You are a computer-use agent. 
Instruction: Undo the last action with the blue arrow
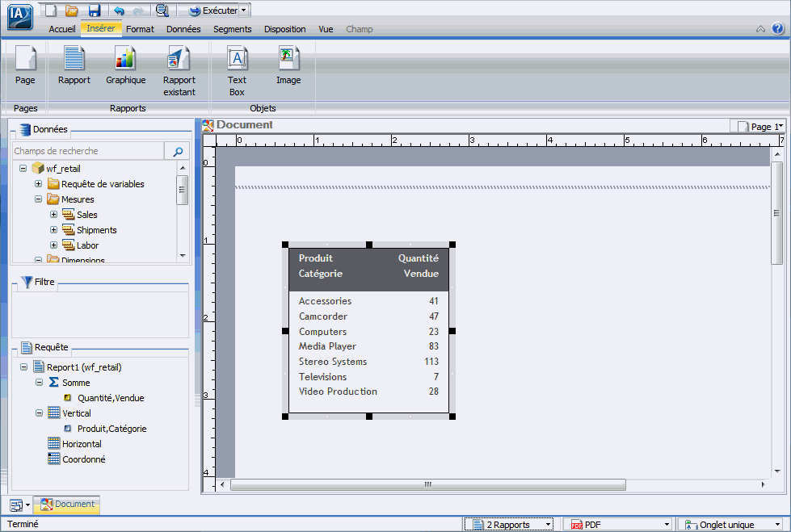[119, 10]
